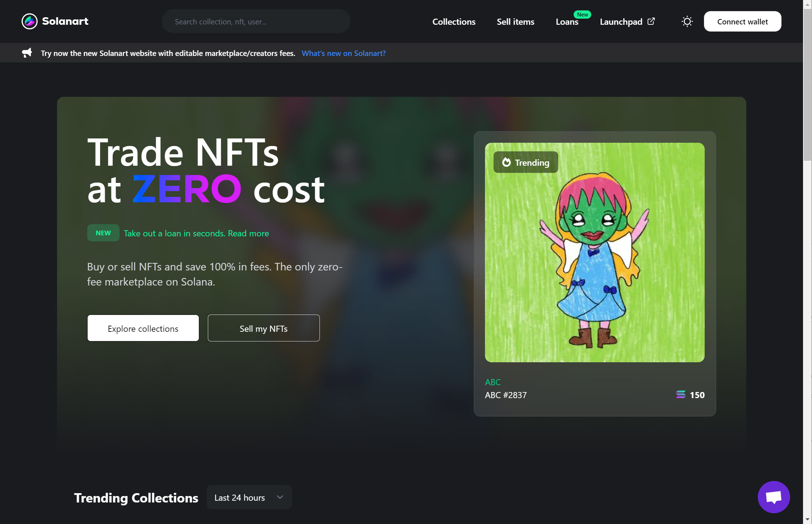
Task: Go to Sell items page
Action: pyautogui.click(x=515, y=22)
